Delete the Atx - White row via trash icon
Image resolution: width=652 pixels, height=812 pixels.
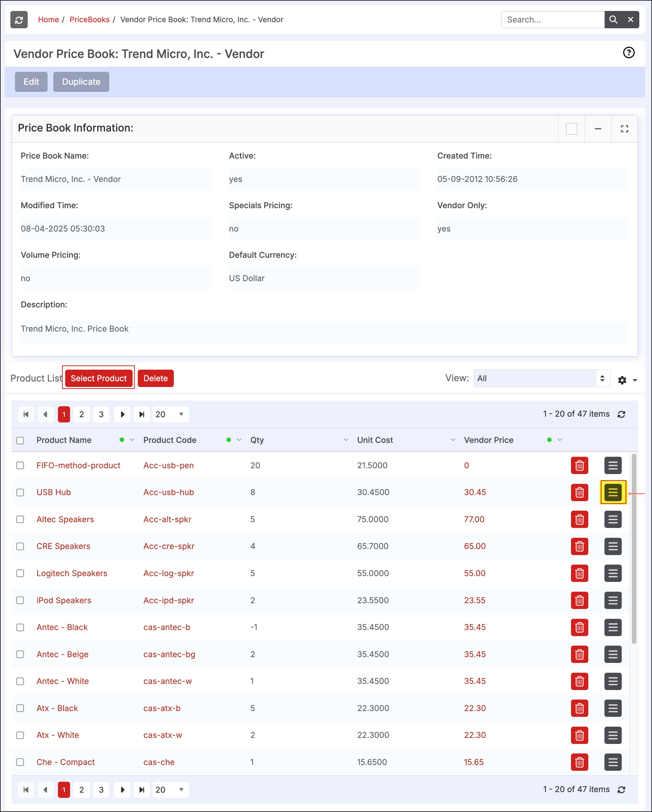point(579,735)
